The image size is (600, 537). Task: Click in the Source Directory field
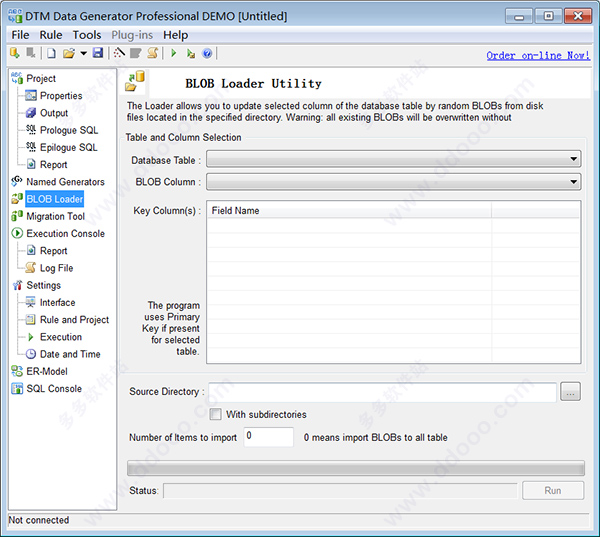coord(382,392)
